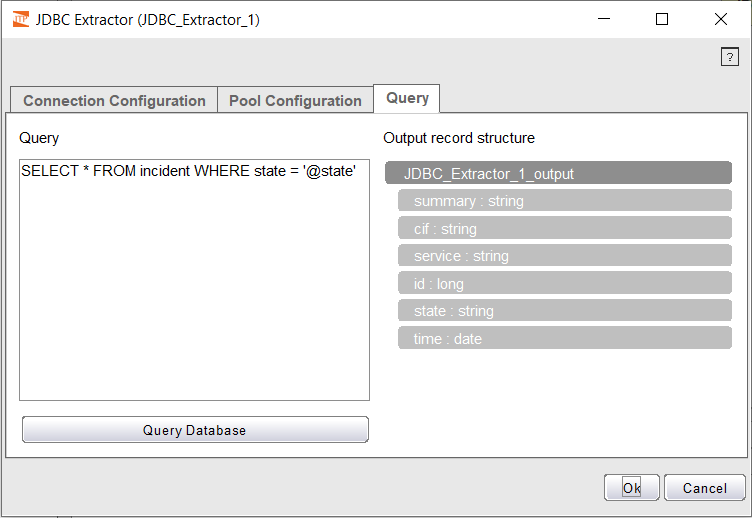This screenshot has height=518, width=752.
Task: Switch to Pool Configuration tab
Action: [295, 101]
